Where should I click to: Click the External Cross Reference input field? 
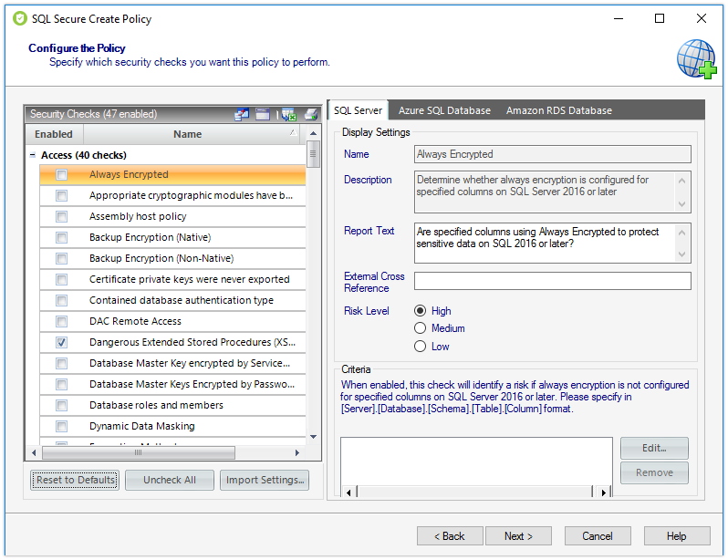coord(553,281)
